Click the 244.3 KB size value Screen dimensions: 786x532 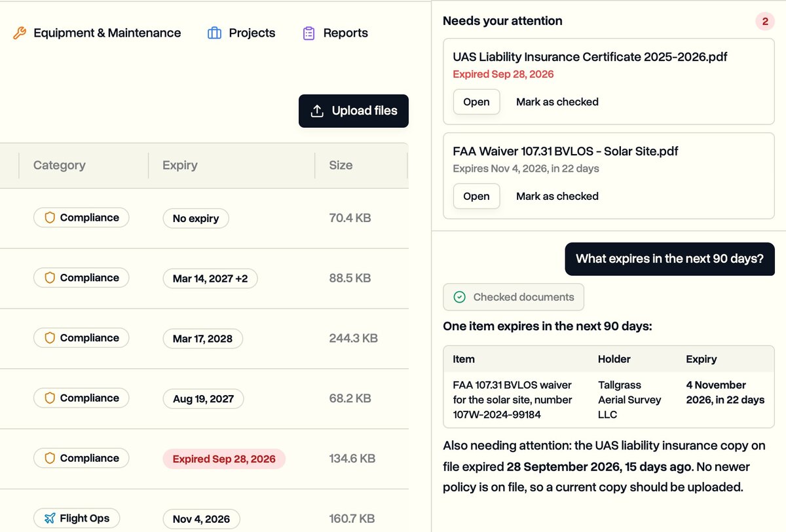353,339
